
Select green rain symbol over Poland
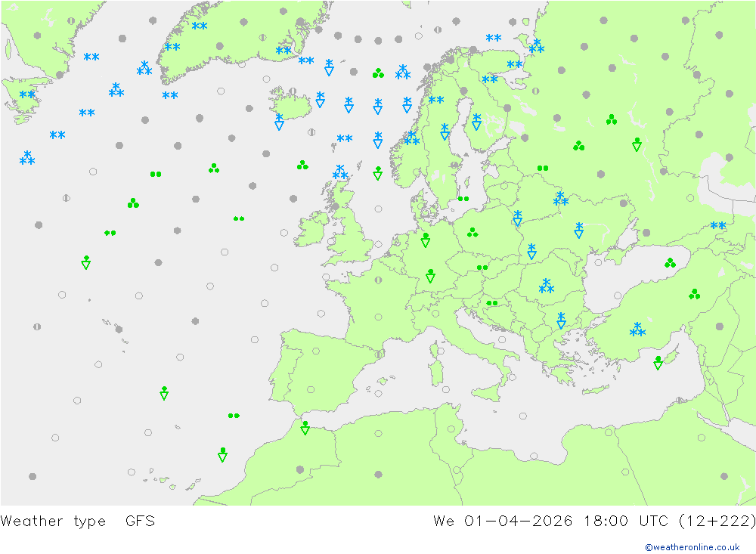pos(472,233)
